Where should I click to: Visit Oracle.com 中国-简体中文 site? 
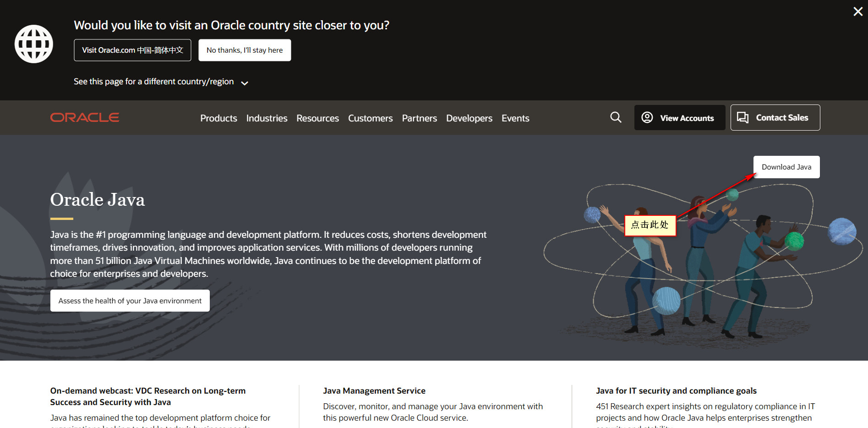tap(132, 50)
